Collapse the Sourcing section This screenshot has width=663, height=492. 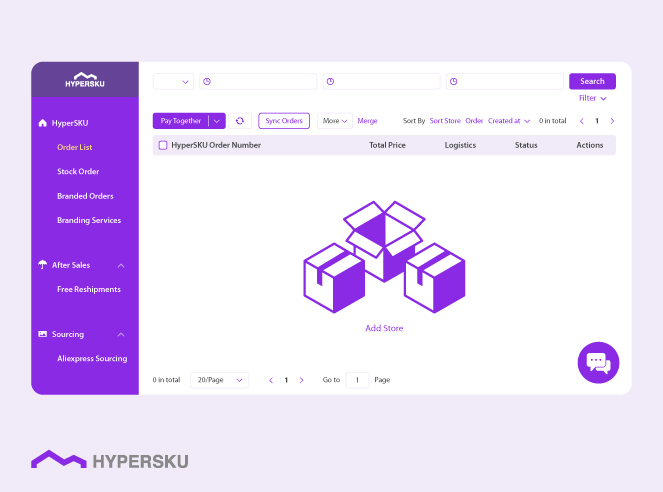point(121,334)
